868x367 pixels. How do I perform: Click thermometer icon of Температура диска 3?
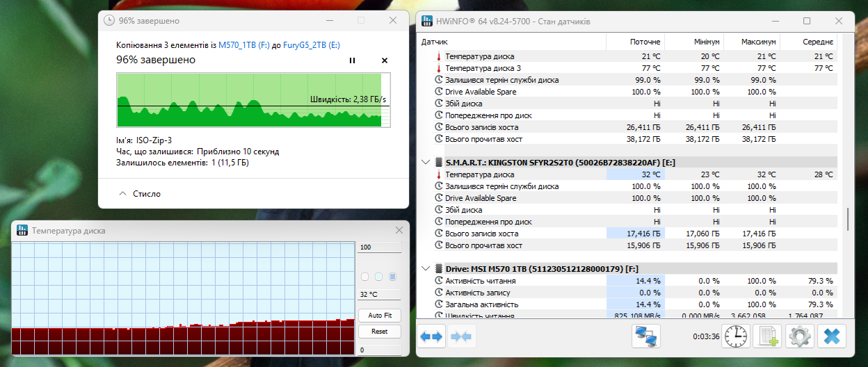coord(439,68)
